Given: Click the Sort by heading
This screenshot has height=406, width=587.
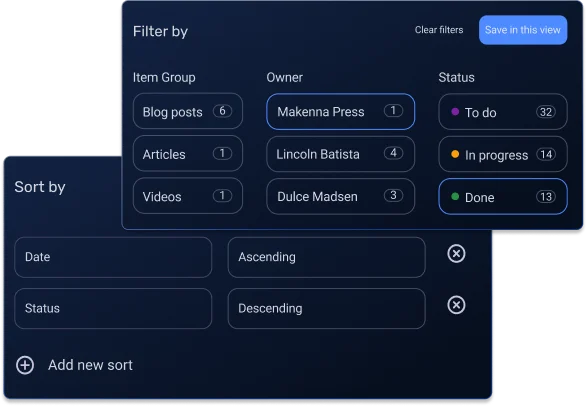Looking at the screenshot, I should 40,187.
